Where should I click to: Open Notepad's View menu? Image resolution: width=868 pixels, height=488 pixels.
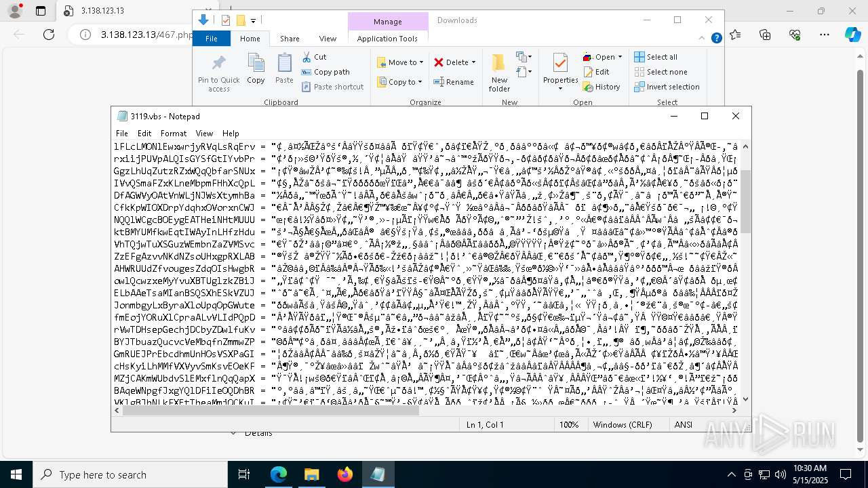(204, 134)
